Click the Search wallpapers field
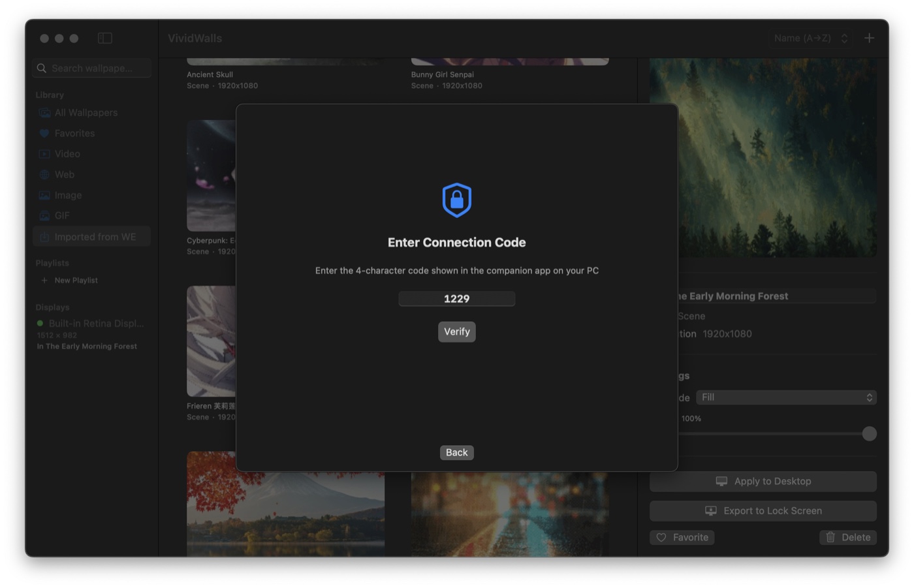Image resolution: width=914 pixels, height=588 pixels. click(x=91, y=68)
